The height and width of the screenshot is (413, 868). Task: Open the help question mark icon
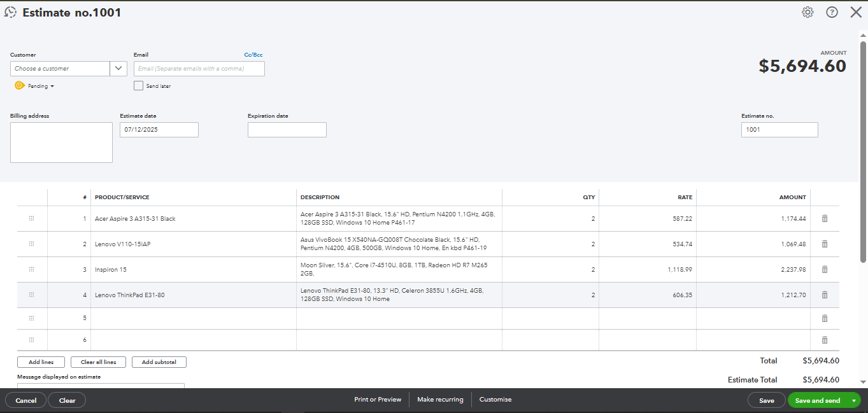[x=832, y=12]
